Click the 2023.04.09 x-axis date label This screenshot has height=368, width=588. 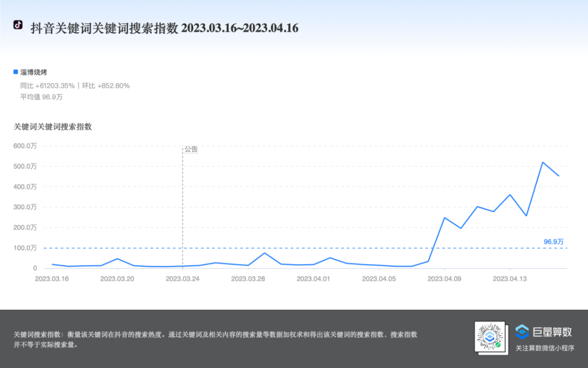pos(444,279)
